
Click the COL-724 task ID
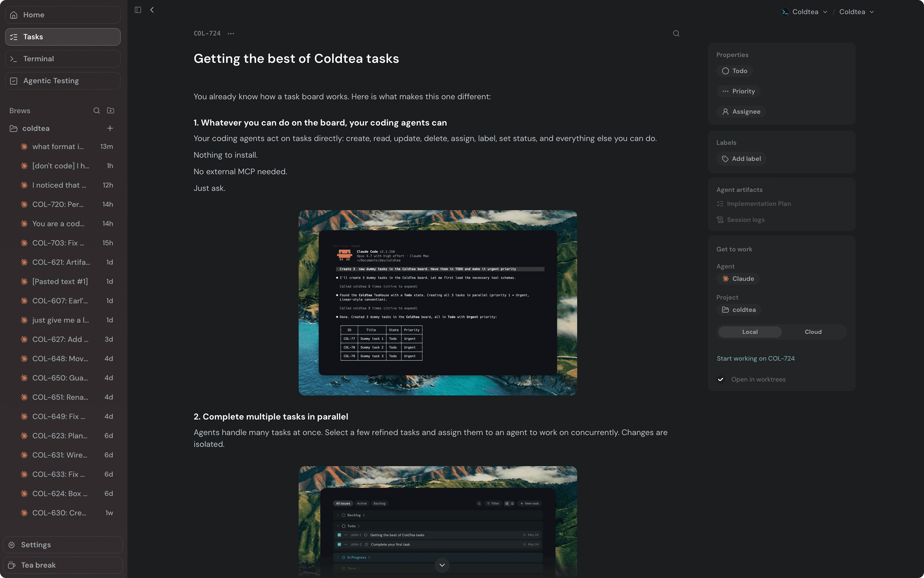(207, 34)
